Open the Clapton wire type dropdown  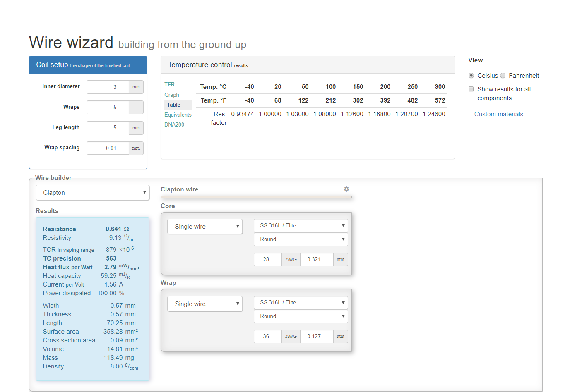pyautogui.click(x=92, y=193)
